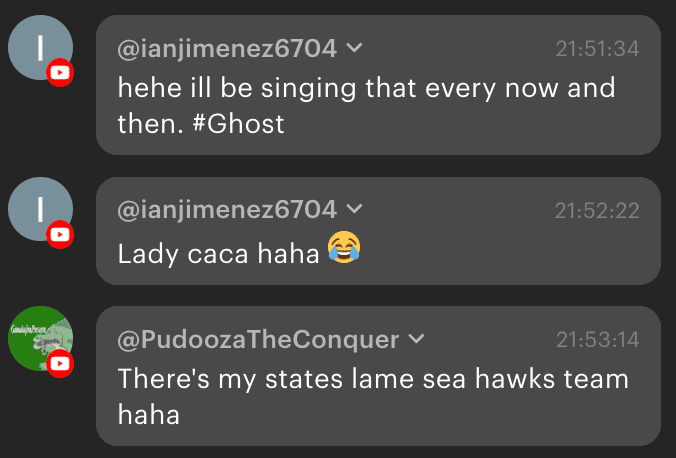Viewport: 676px width, 458px height.
Task: Click the 21:52:22 timestamp
Action: (x=597, y=210)
